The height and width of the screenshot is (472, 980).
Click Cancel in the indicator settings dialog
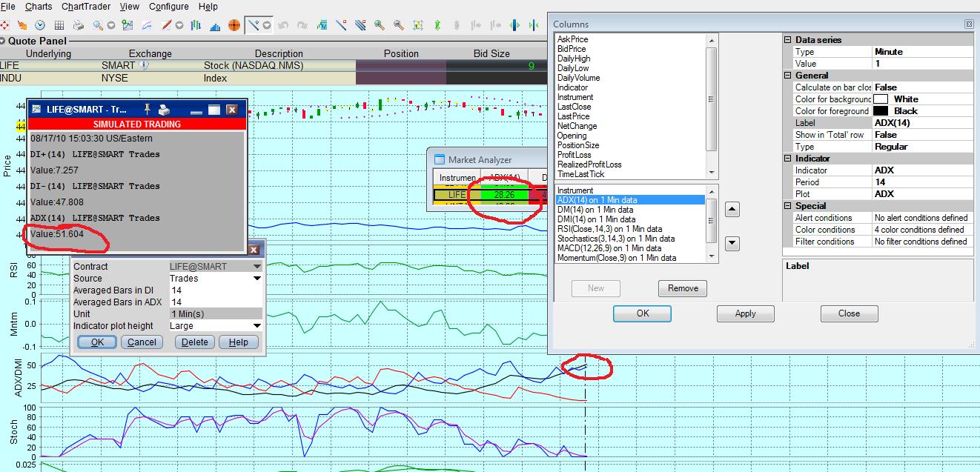[x=142, y=342]
